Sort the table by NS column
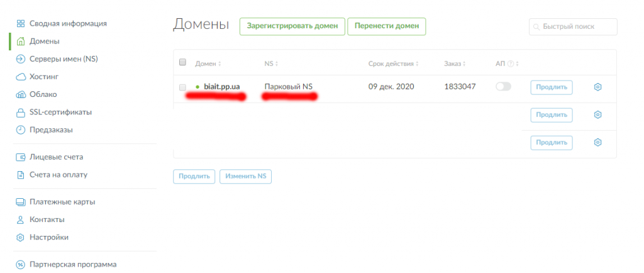 [x=271, y=64]
